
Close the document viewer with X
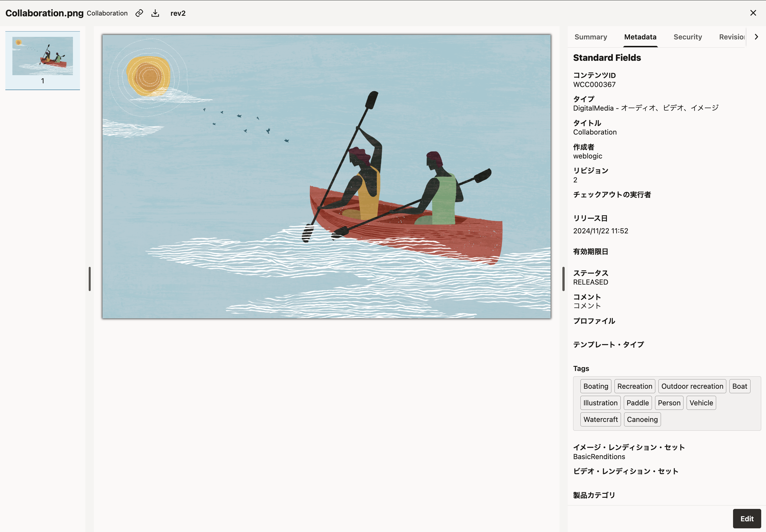tap(753, 13)
